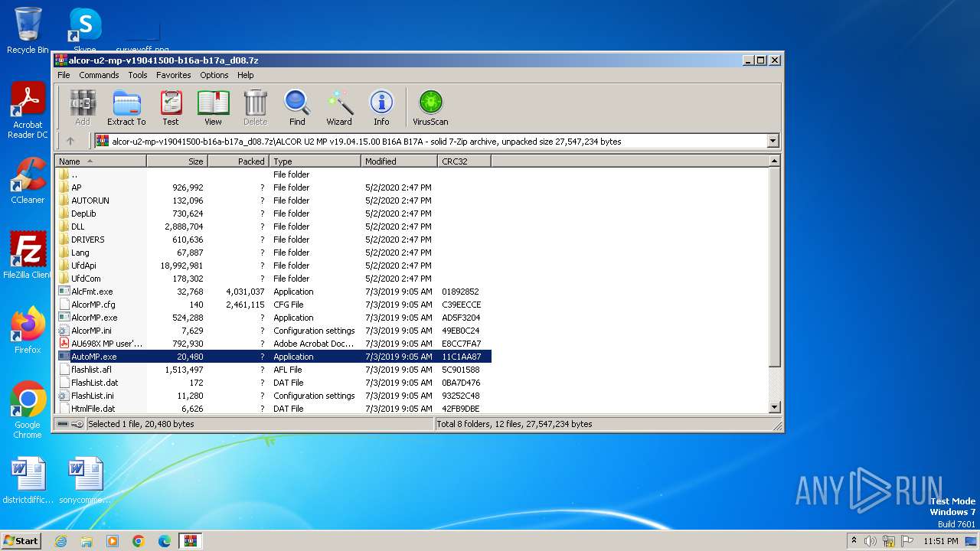The width and height of the screenshot is (980, 551).
Task: Show archive Info
Action: tap(381, 107)
